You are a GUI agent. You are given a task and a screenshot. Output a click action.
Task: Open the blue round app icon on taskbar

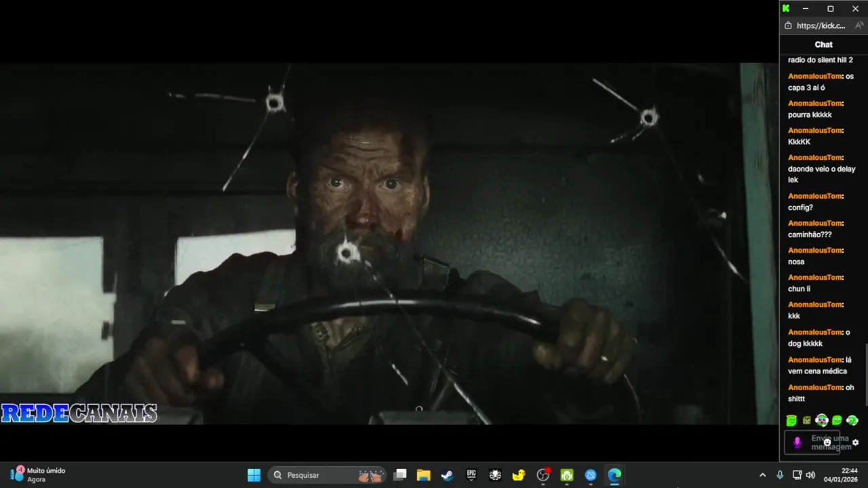591,475
